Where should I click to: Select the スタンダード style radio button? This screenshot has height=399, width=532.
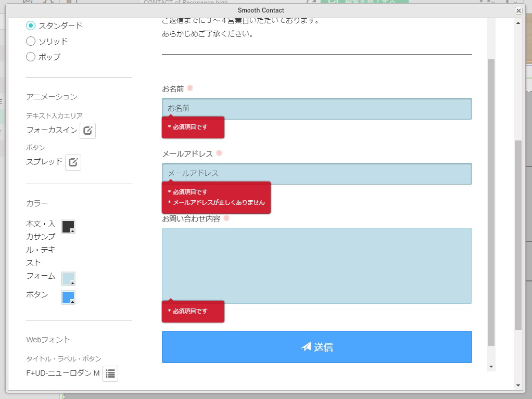(30, 25)
